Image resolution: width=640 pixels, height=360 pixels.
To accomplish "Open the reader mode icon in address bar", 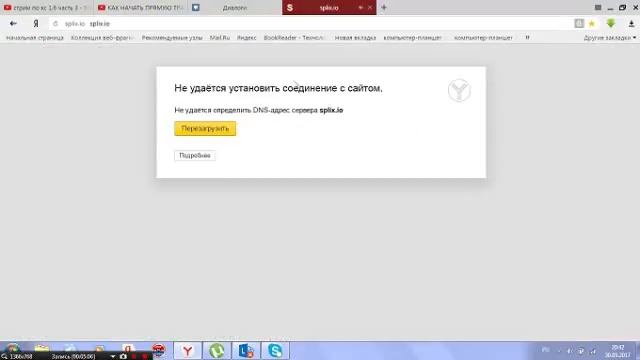I will pos(579,23).
